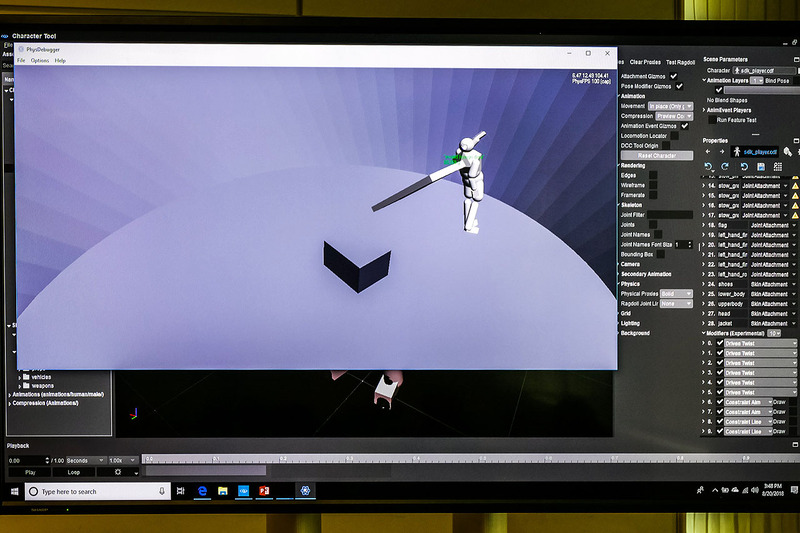Open Options menu in PhysDebugger

pos(40,60)
